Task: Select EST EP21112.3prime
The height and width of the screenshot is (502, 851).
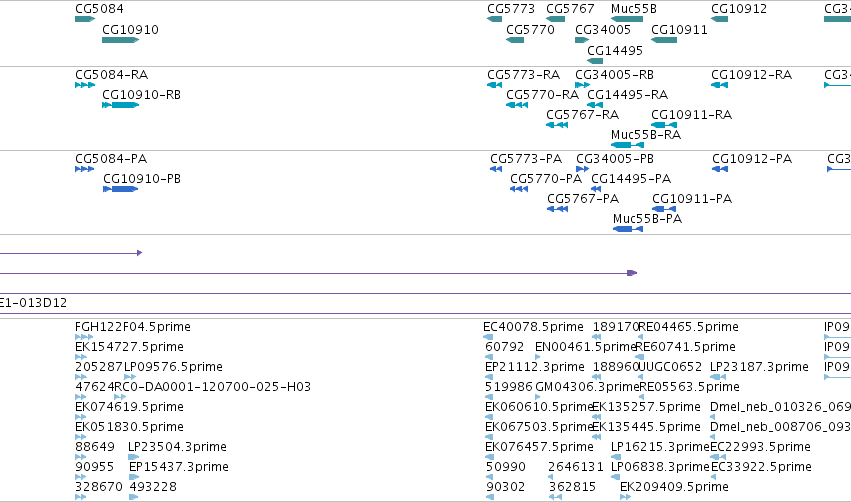Action: 490,377
